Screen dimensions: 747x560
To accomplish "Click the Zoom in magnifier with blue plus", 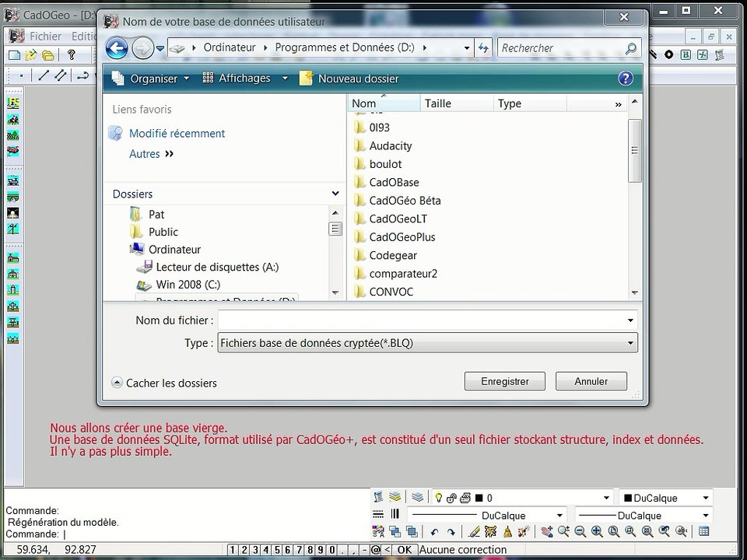I will tap(597, 531).
